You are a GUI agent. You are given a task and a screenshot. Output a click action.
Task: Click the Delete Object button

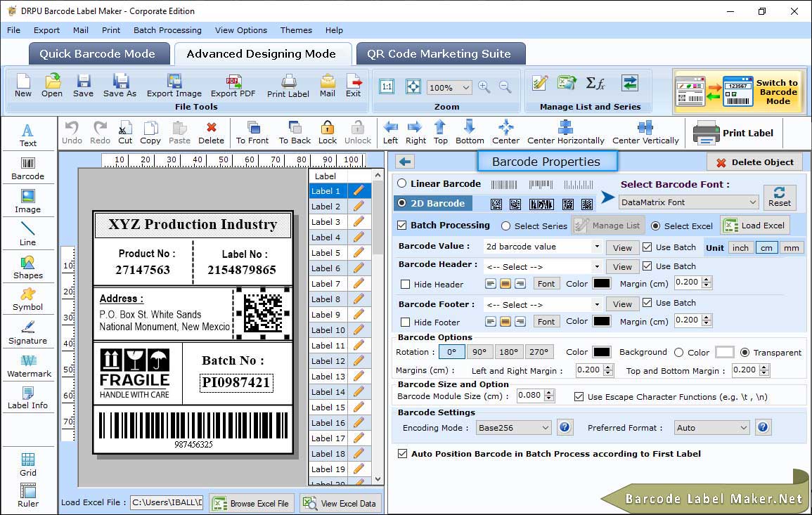[754, 162]
